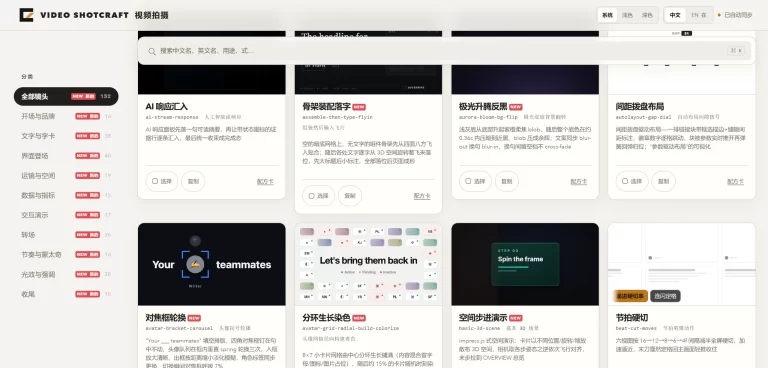Open 开场与品牌 category

click(x=66, y=116)
